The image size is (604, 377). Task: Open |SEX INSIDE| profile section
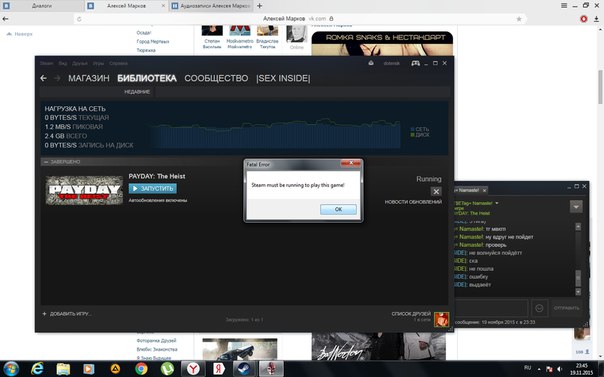click(283, 78)
